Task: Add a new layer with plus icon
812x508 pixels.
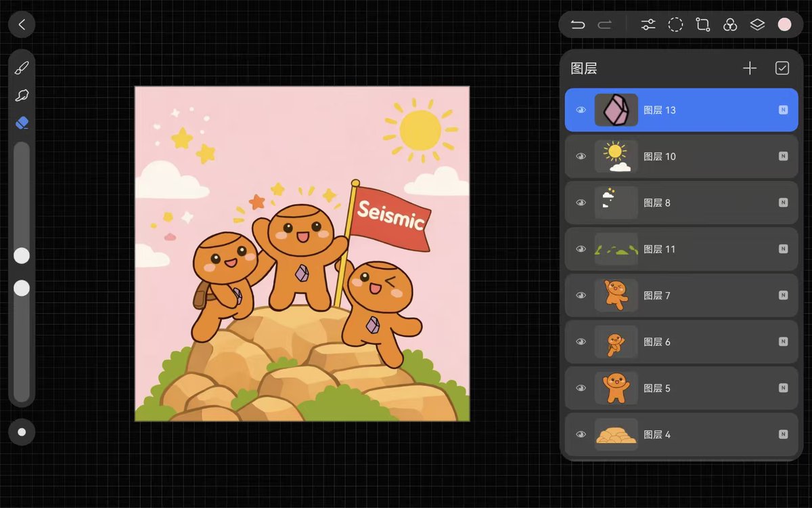Action: [750, 68]
